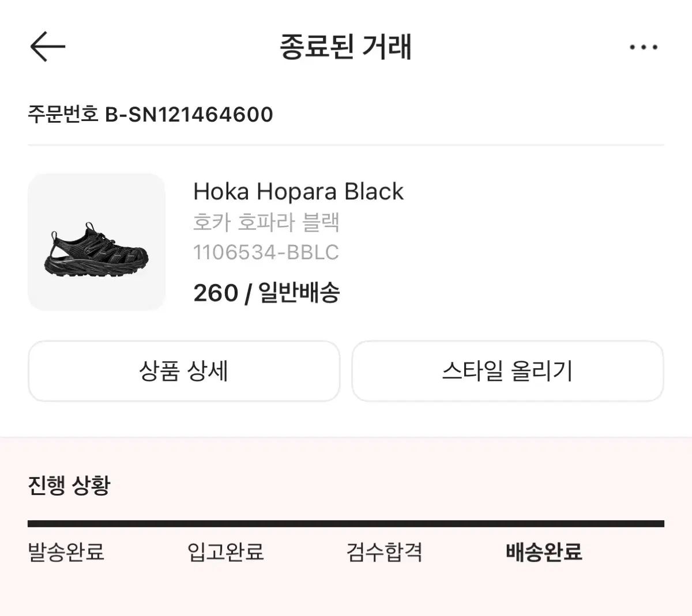Click the 검수합격 progress step

click(x=386, y=553)
